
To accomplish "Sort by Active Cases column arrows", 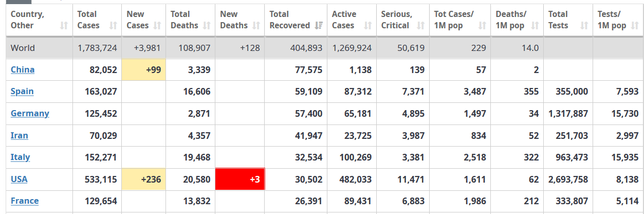I will tap(368, 25).
